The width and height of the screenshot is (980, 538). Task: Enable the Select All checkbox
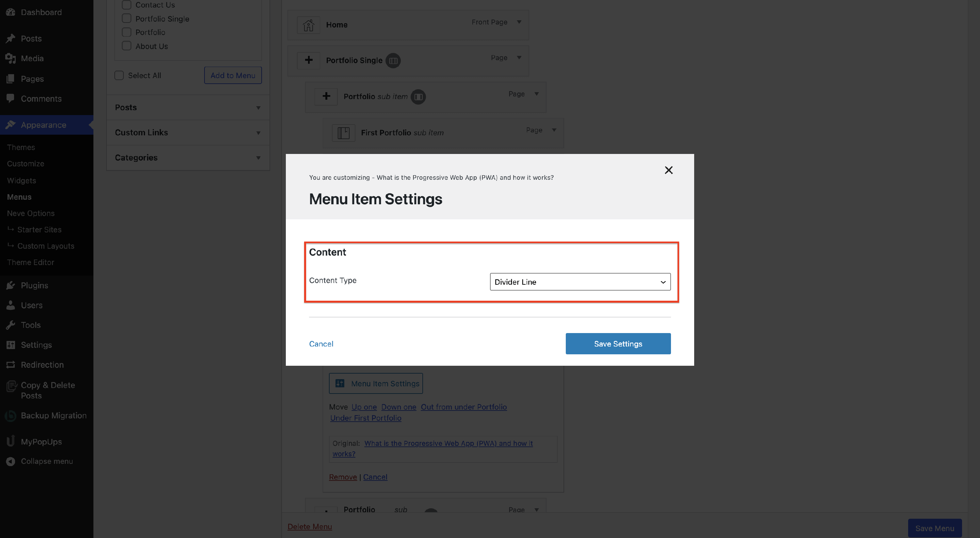pyautogui.click(x=119, y=76)
